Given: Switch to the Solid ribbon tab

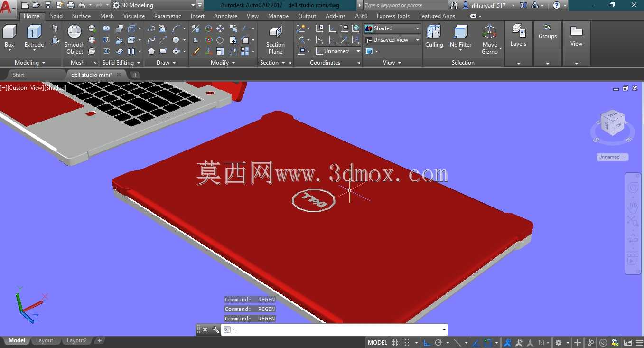Looking at the screenshot, I should (x=56, y=16).
